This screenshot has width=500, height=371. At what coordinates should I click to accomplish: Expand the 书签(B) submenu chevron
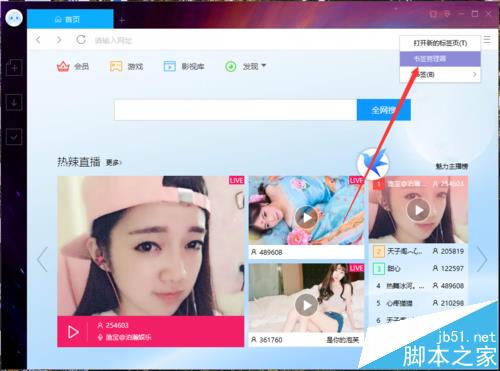(x=474, y=74)
